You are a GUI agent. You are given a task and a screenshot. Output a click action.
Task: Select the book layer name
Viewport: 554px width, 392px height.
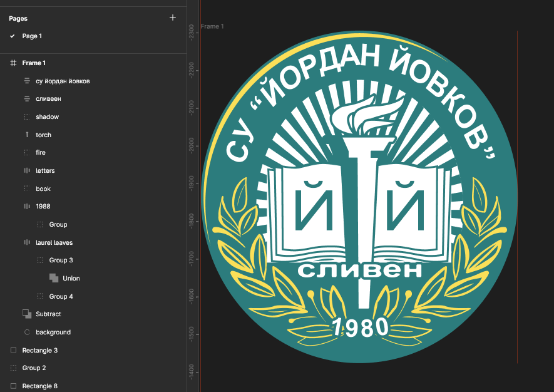43,188
